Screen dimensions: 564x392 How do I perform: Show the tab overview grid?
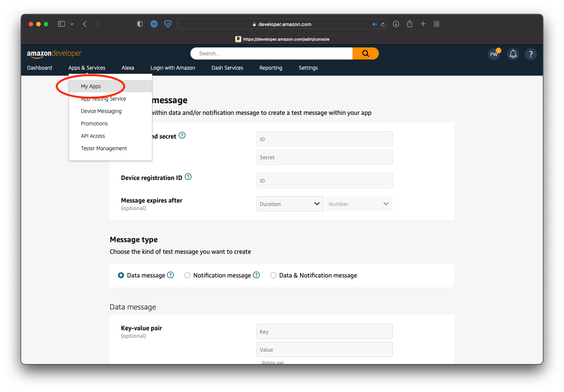pyautogui.click(x=437, y=24)
